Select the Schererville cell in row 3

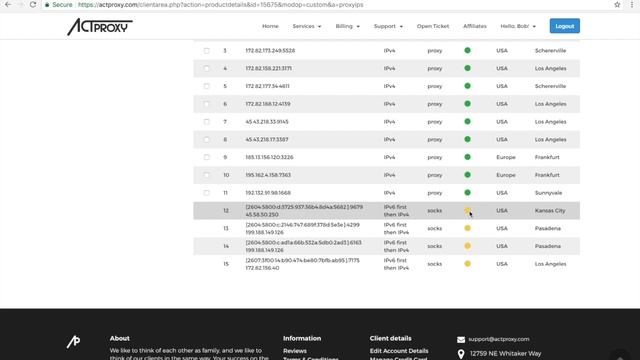pyautogui.click(x=550, y=51)
